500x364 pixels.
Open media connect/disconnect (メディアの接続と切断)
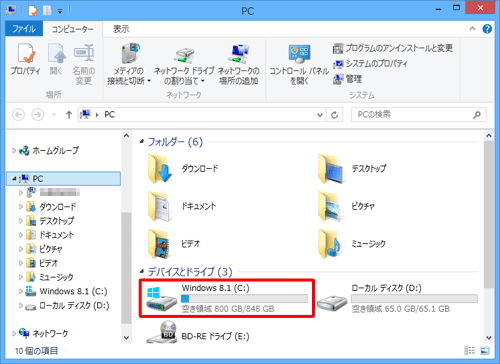(129, 64)
